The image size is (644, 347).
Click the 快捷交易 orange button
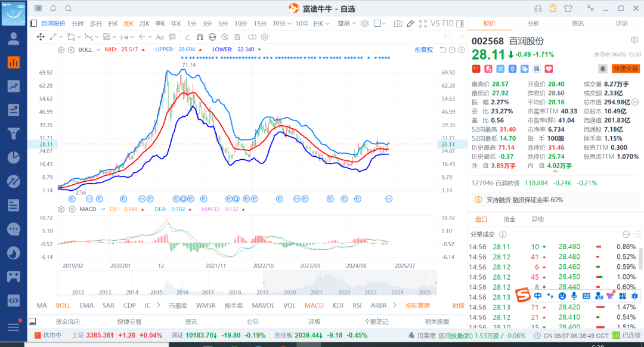tap(626, 69)
